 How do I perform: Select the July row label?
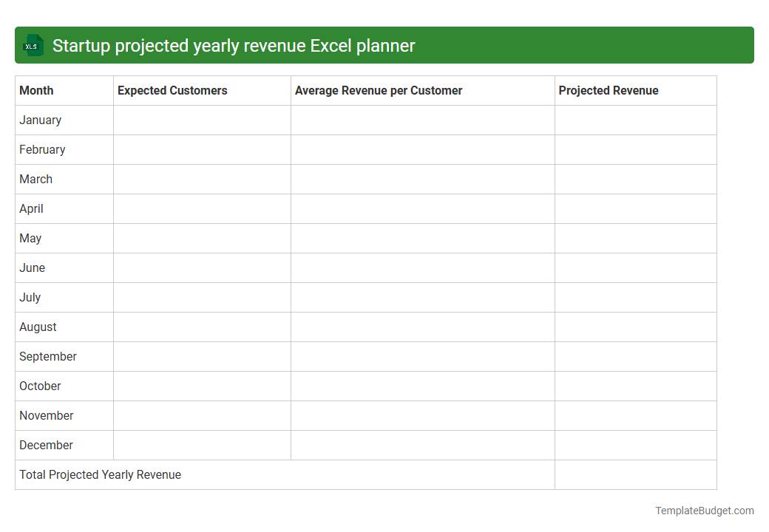pyautogui.click(x=30, y=297)
